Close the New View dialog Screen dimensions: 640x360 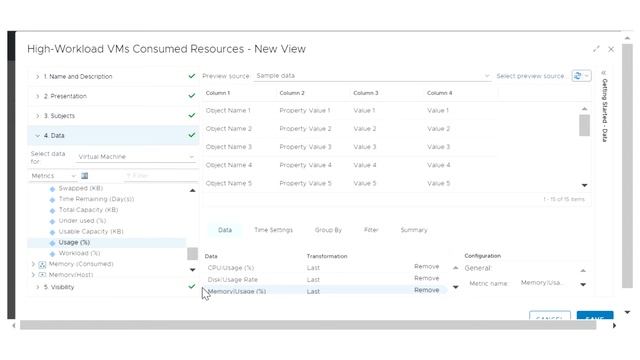coord(611,49)
